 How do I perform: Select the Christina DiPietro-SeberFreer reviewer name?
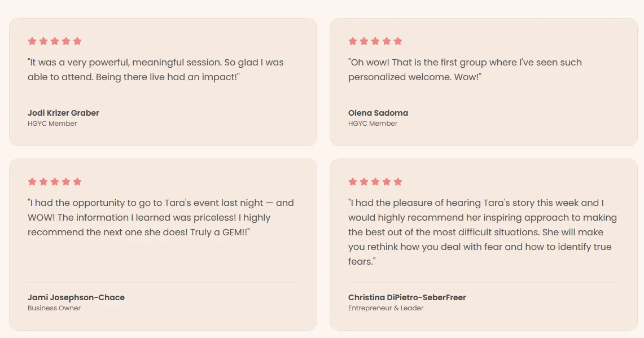pos(407,297)
